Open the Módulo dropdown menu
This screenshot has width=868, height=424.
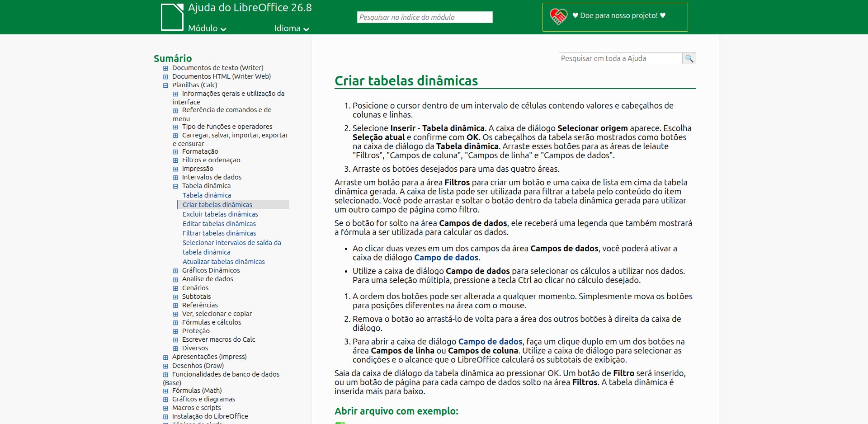(207, 28)
